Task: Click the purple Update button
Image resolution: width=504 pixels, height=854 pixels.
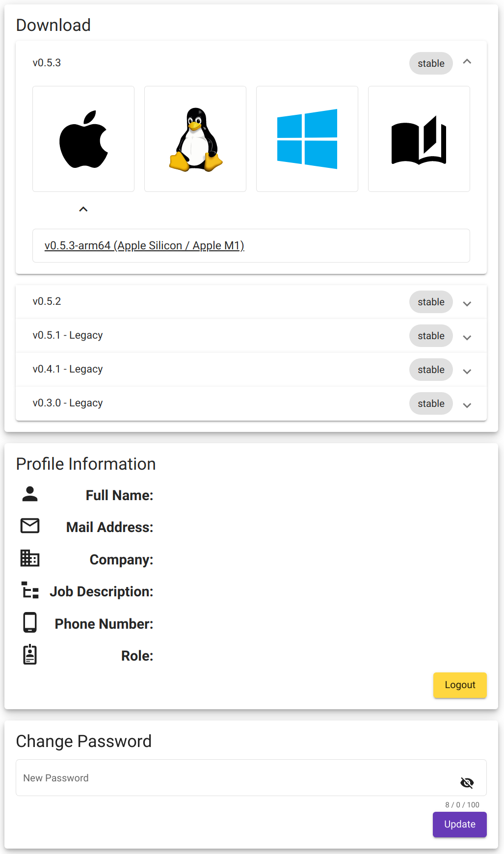Action: [x=459, y=825]
